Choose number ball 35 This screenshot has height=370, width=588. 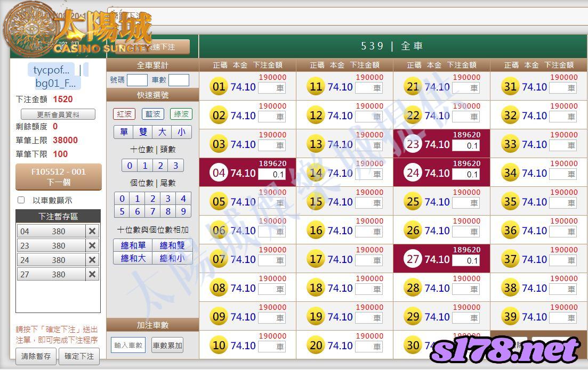510,201
